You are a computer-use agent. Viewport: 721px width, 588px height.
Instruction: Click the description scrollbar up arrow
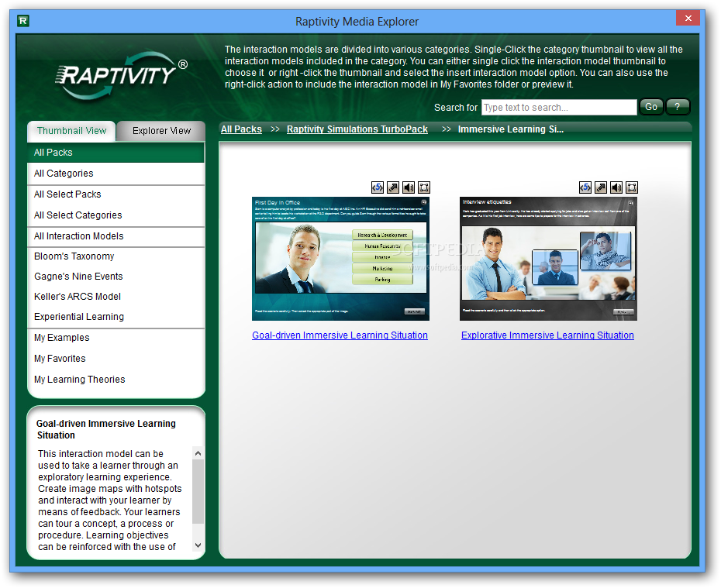(x=198, y=453)
